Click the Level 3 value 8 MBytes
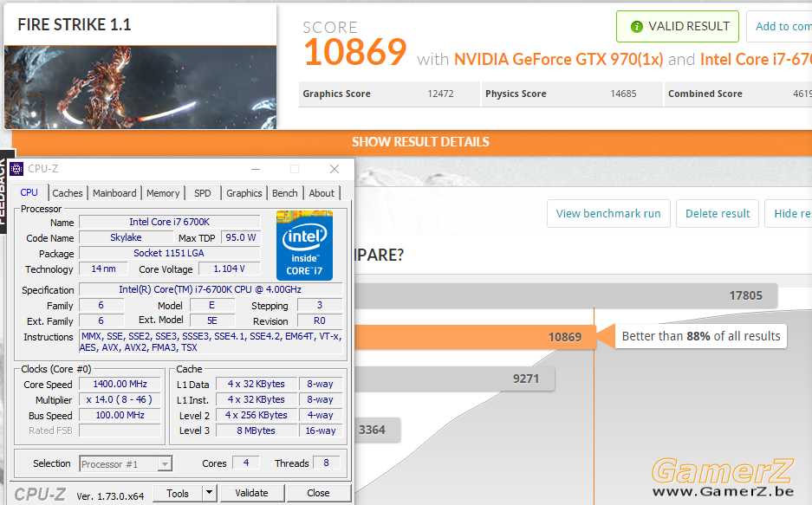 257,431
